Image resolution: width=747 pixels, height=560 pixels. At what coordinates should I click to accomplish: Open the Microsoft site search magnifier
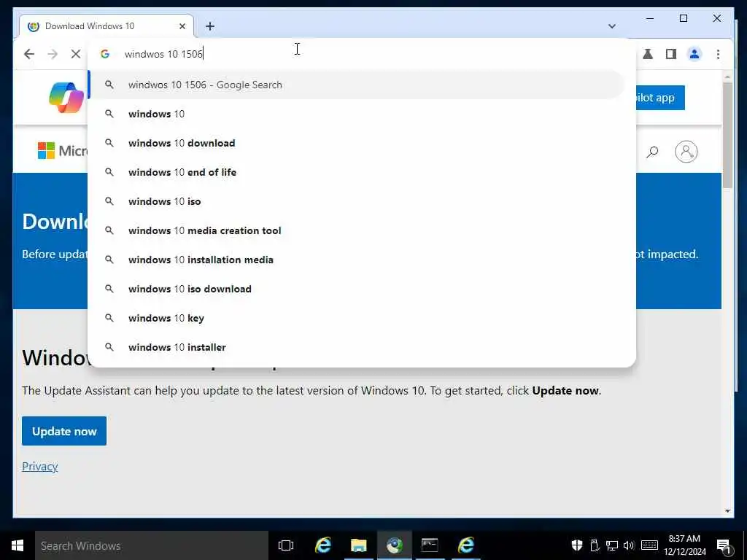click(x=652, y=152)
